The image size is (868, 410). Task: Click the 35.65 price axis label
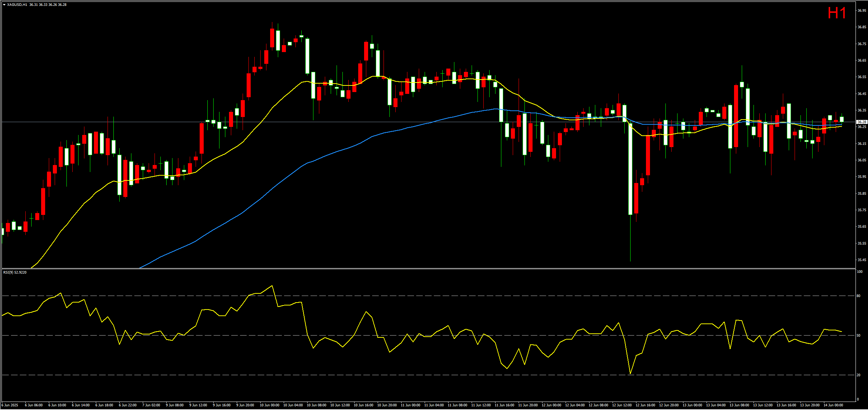coord(862,227)
